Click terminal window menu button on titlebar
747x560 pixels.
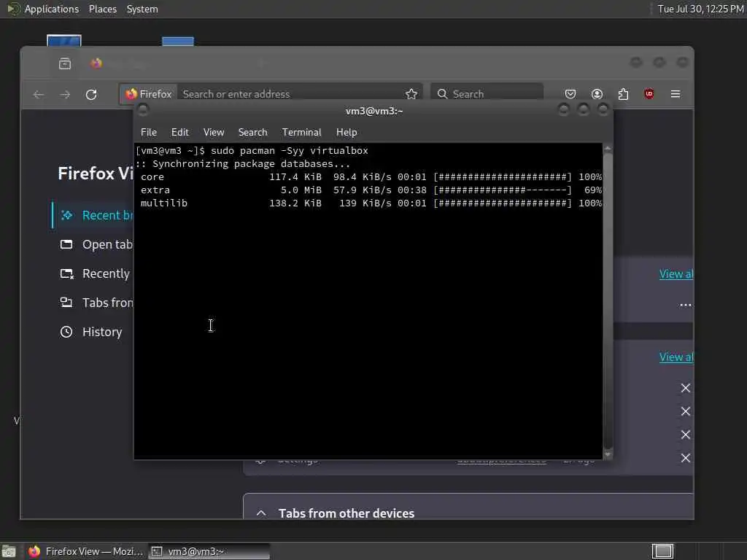point(143,110)
